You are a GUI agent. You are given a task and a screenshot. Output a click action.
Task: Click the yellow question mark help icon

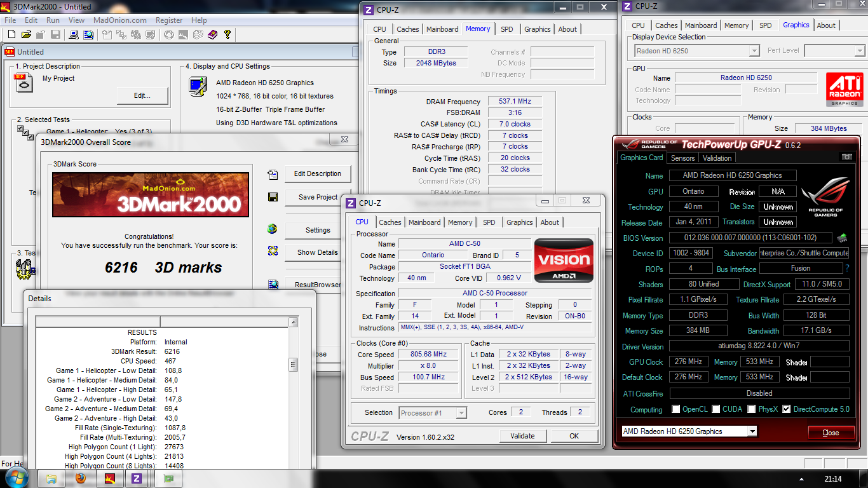point(227,34)
